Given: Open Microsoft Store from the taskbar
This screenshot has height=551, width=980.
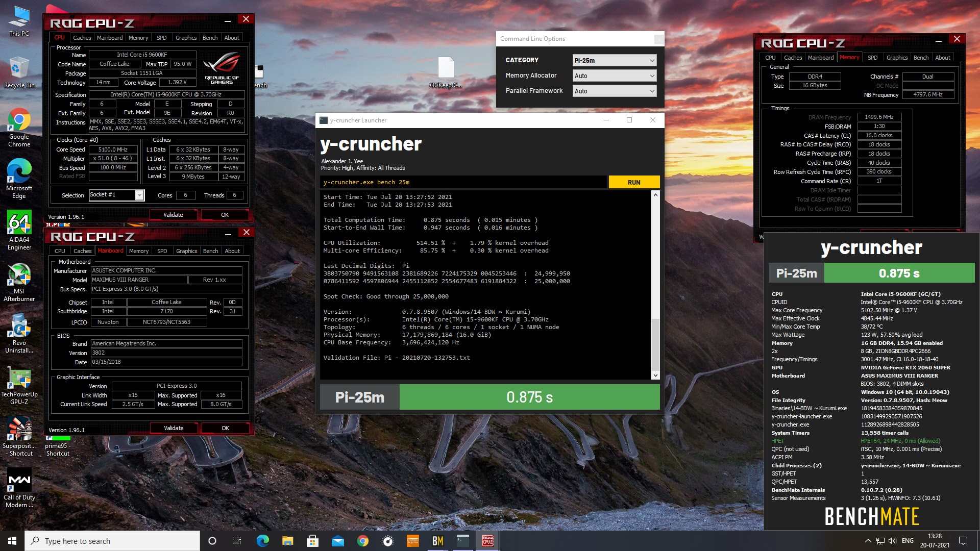Looking at the screenshot, I should (x=313, y=541).
